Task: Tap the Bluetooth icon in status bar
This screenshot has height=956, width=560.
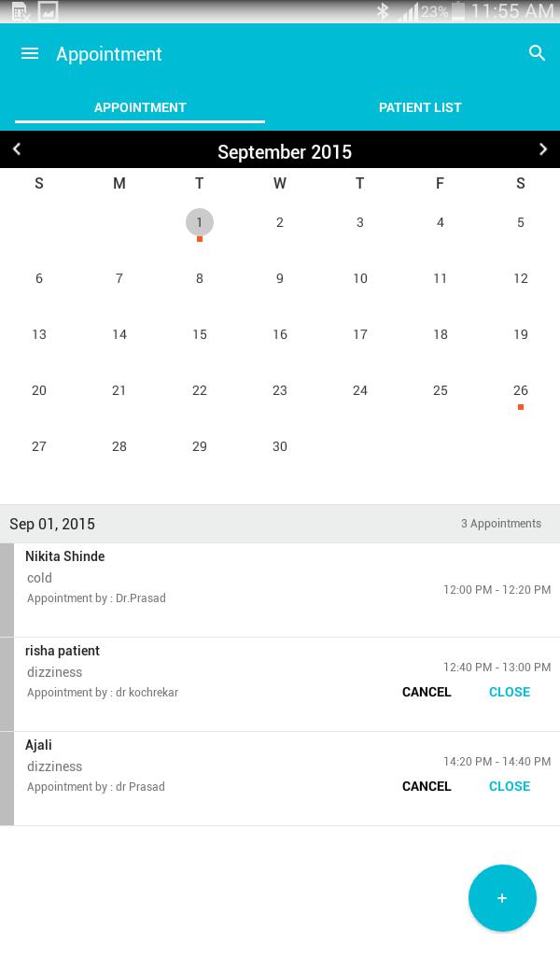Action: pyautogui.click(x=383, y=11)
